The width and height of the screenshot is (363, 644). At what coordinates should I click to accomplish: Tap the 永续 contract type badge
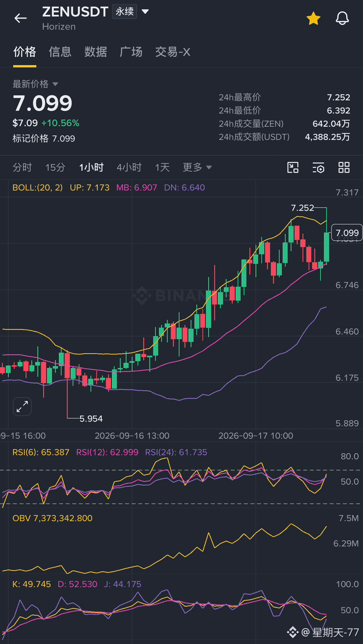point(125,11)
